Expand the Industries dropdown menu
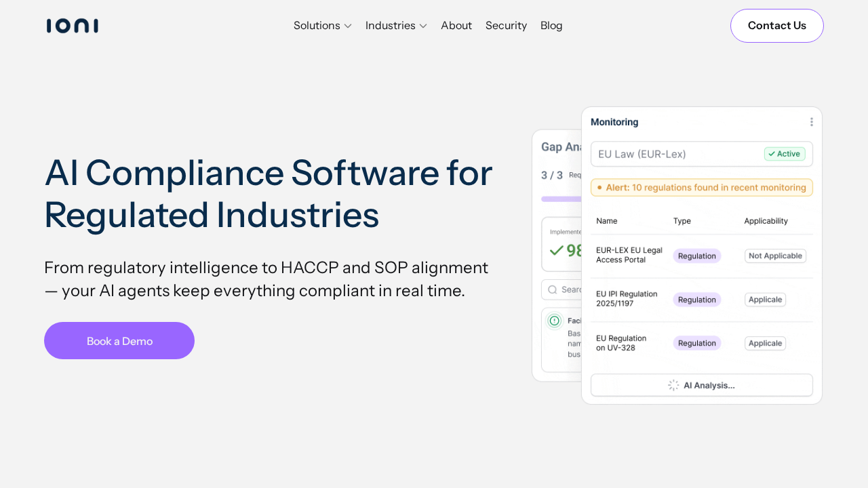The width and height of the screenshot is (868, 488). click(x=396, y=26)
